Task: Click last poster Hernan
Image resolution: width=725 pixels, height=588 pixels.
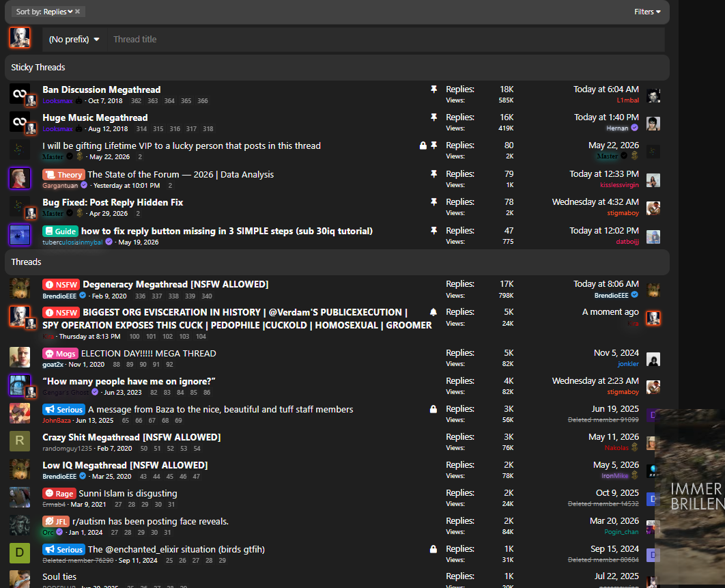Action: click(x=617, y=128)
